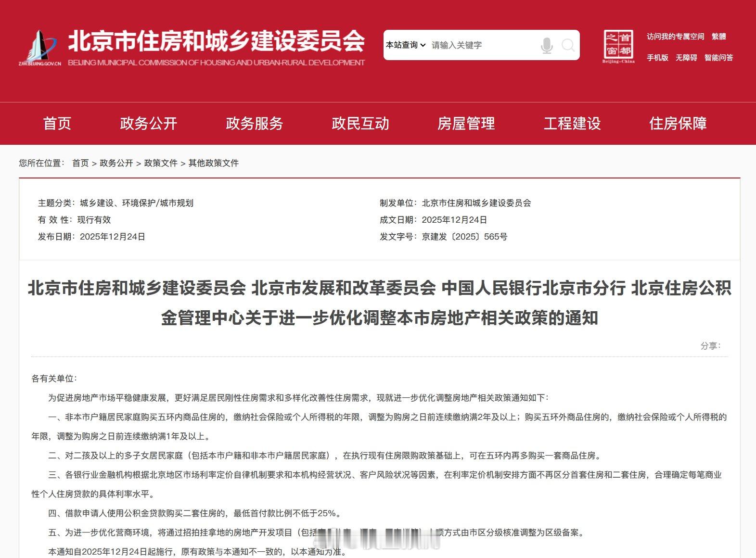
Task: Select the document number 京建发〔2025〕565号
Action: 464,237
